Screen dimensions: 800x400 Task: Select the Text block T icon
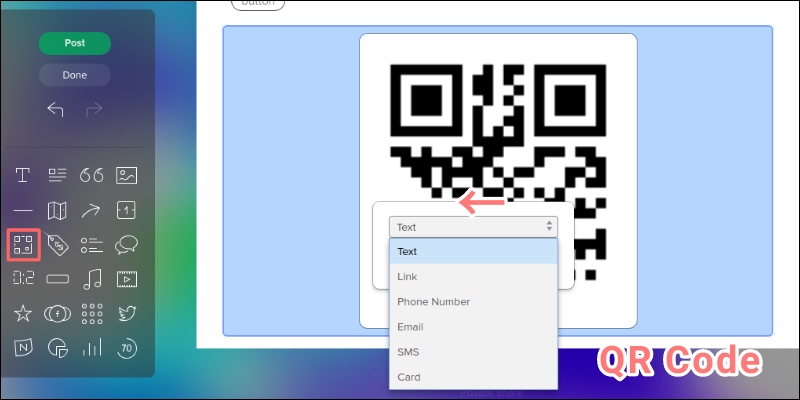(x=22, y=175)
